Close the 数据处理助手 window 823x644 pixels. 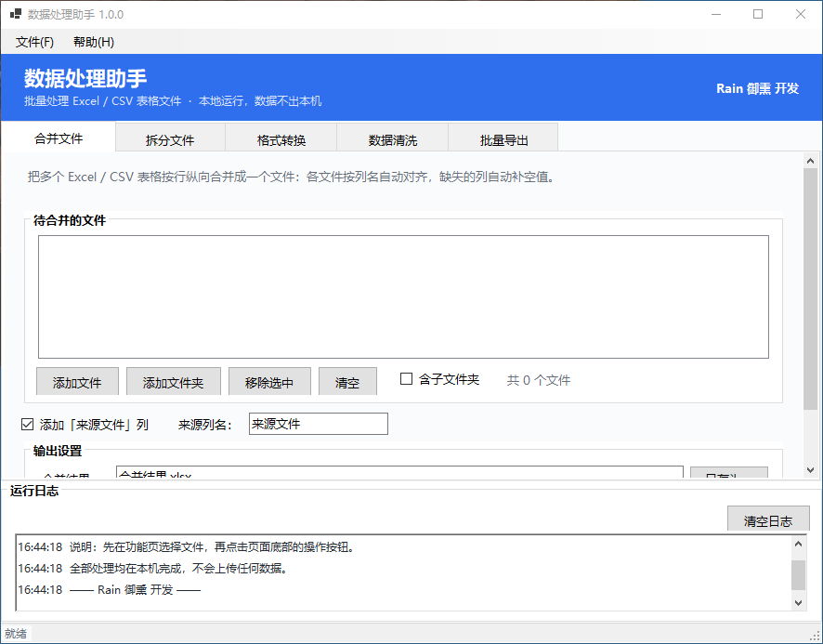point(801,14)
